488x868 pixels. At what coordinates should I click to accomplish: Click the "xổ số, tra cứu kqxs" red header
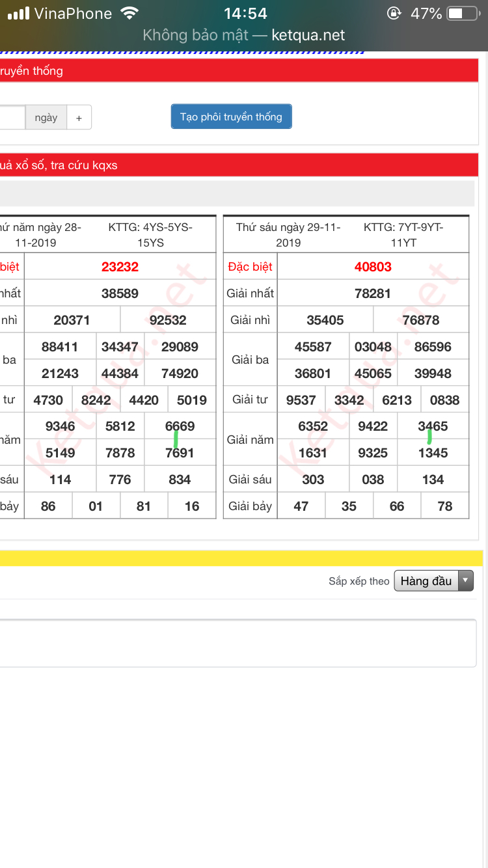59,165
